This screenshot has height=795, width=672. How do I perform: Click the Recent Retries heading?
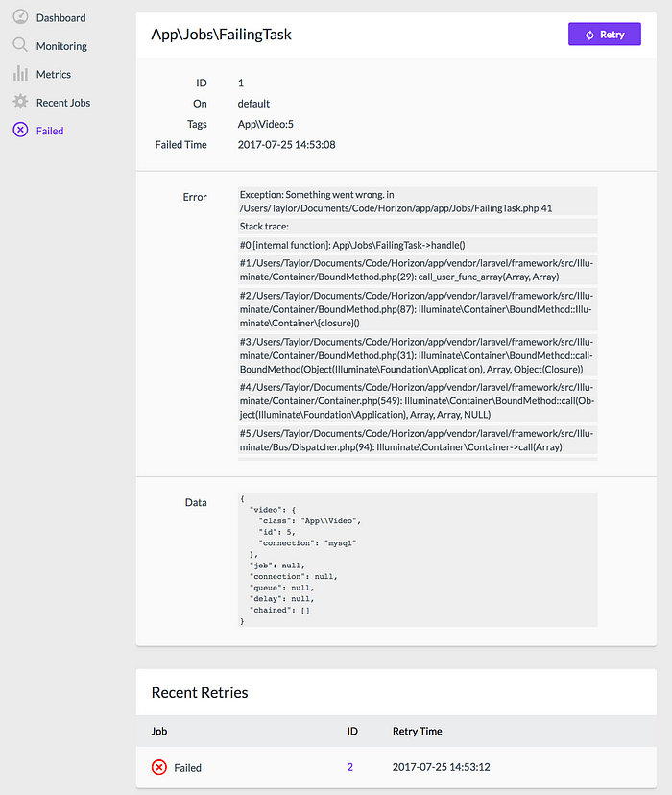[200, 693]
